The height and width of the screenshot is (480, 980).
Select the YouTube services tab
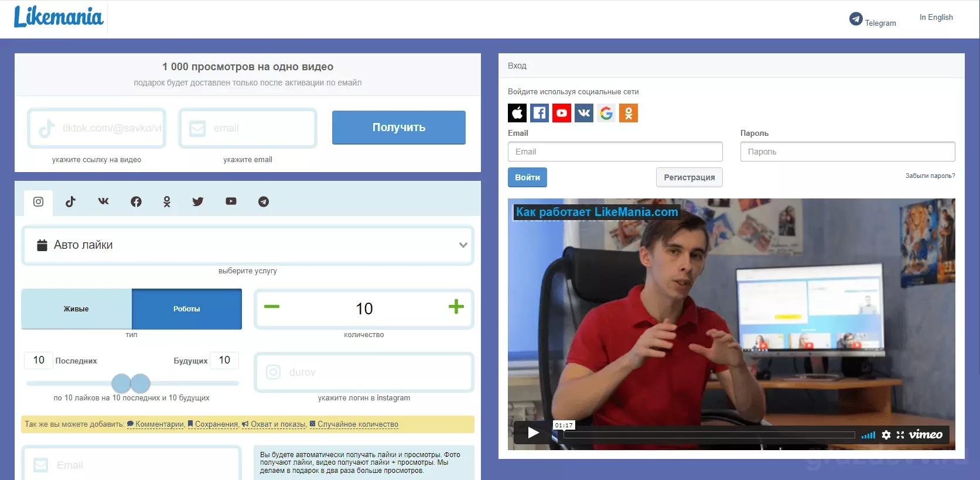[x=231, y=202]
